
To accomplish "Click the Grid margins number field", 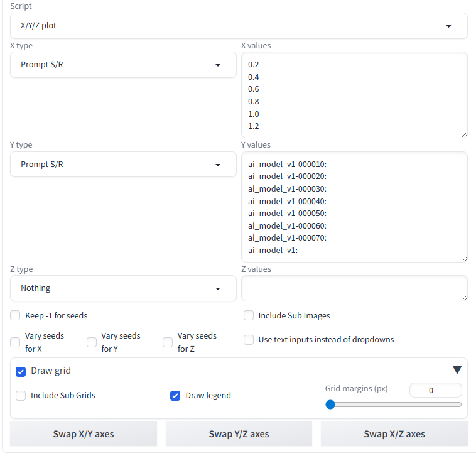I will click(x=435, y=390).
